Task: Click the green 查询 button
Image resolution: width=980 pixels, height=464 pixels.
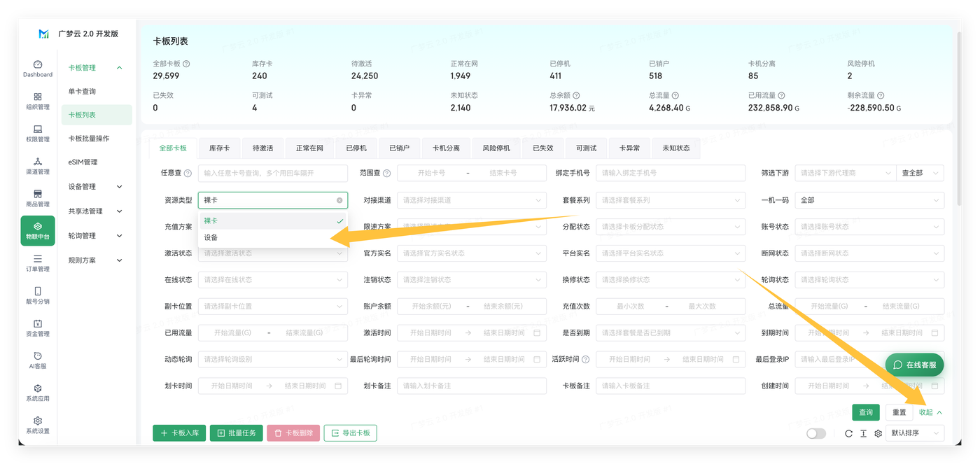Action: (x=866, y=412)
